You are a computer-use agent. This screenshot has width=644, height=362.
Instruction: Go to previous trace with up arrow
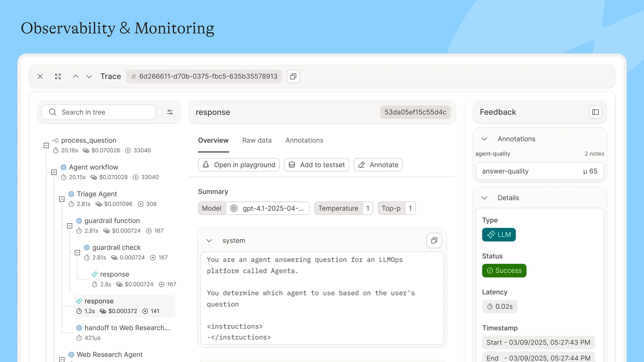76,76
